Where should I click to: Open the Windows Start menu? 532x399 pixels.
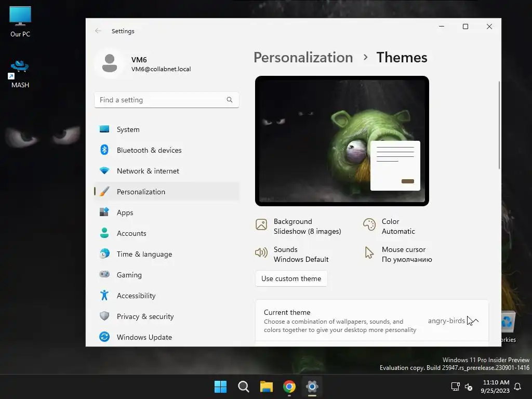(x=220, y=387)
